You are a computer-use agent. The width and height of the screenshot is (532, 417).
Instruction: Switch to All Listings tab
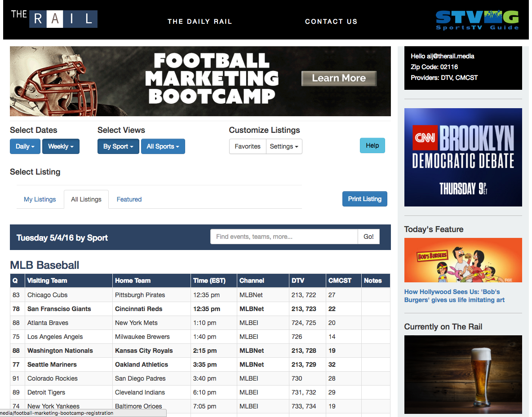(86, 199)
